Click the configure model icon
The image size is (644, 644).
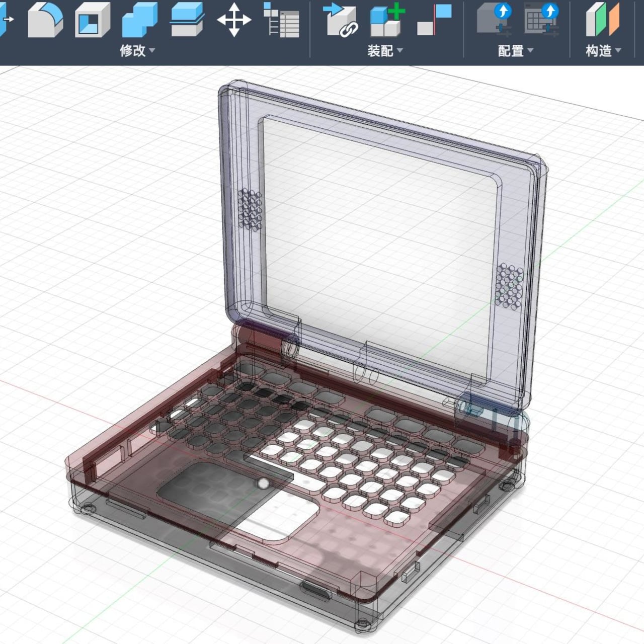pos(495,21)
